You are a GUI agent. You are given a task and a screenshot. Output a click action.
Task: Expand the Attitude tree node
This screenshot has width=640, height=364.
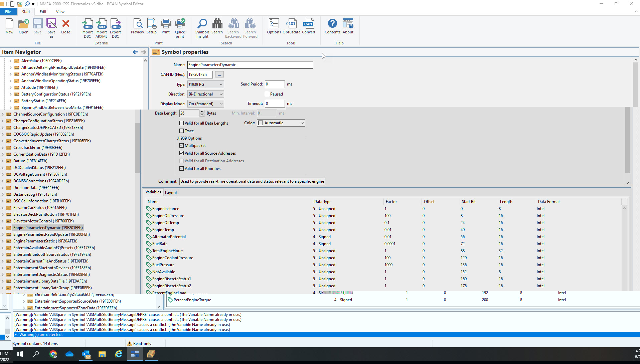point(10,87)
